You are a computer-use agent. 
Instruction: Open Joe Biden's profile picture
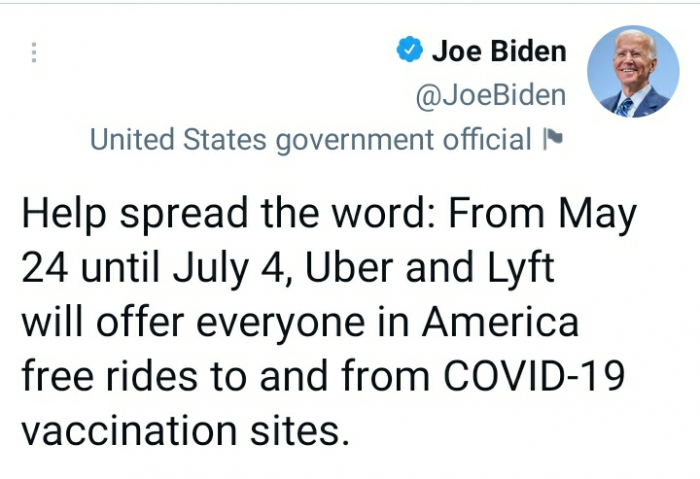point(632,72)
